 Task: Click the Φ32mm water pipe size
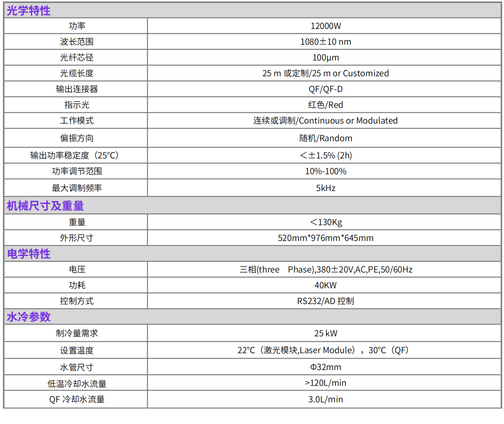coord(325,367)
